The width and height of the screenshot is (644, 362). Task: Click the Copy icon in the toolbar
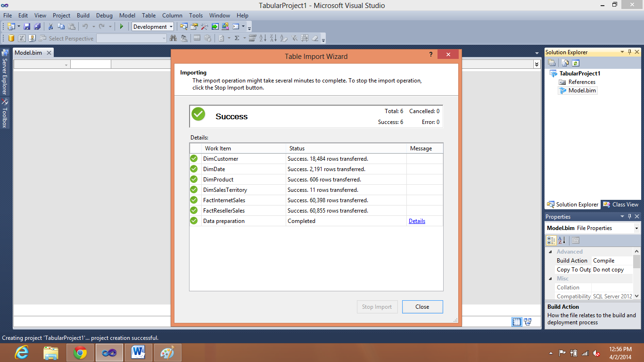(61, 26)
